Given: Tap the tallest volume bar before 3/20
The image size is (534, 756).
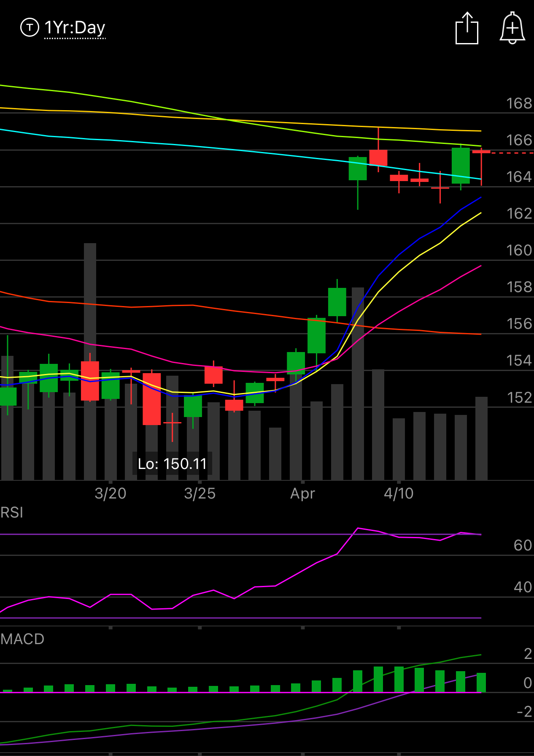Looking at the screenshot, I should coord(90,361).
